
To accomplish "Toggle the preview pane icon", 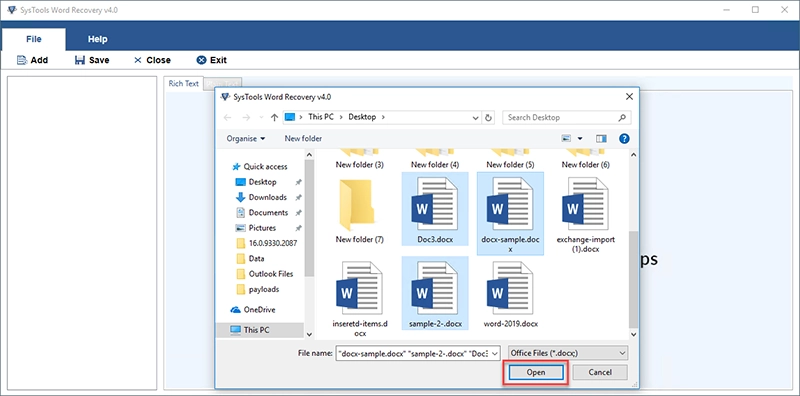I will point(601,138).
